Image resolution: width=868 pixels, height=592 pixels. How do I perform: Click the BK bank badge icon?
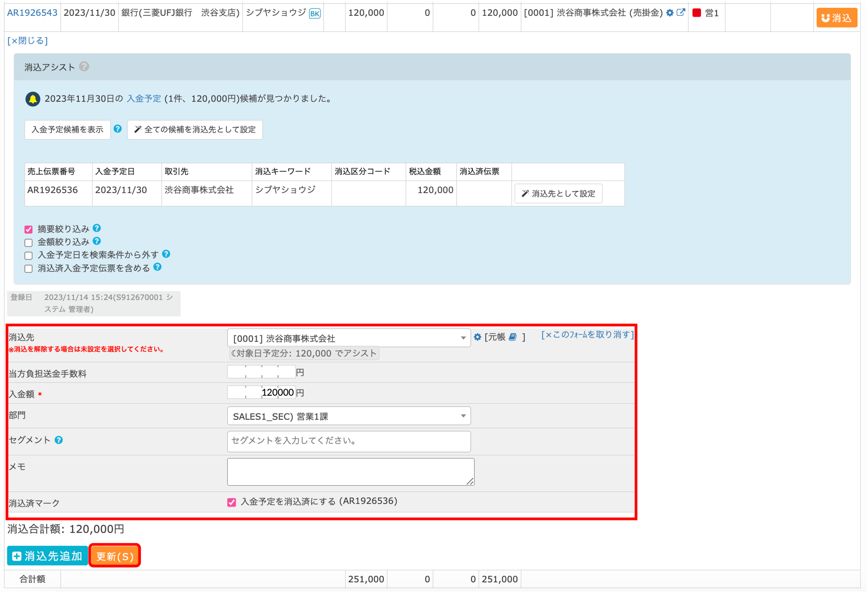coord(314,14)
